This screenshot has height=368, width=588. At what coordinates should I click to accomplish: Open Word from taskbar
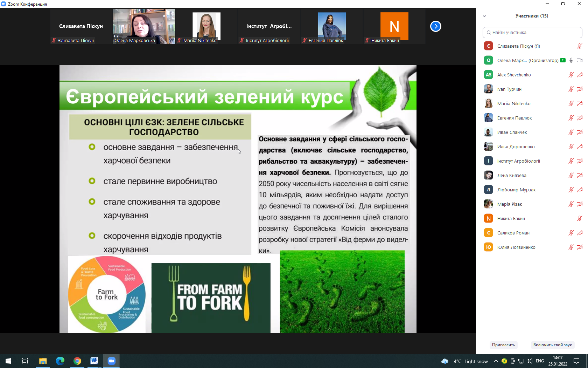coord(94,361)
